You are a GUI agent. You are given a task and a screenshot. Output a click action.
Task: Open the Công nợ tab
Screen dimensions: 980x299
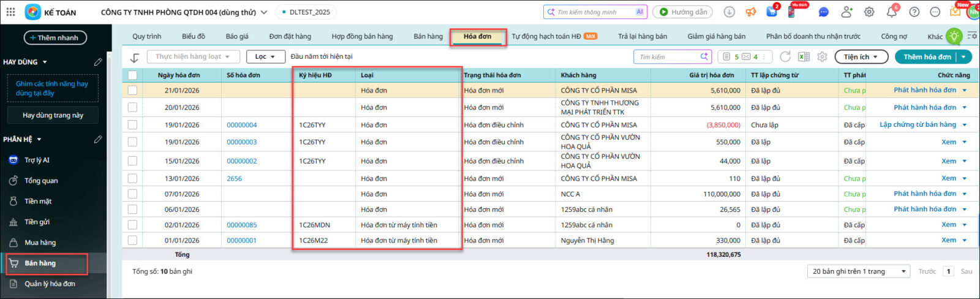pyautogui.click(x=894, y=37)
